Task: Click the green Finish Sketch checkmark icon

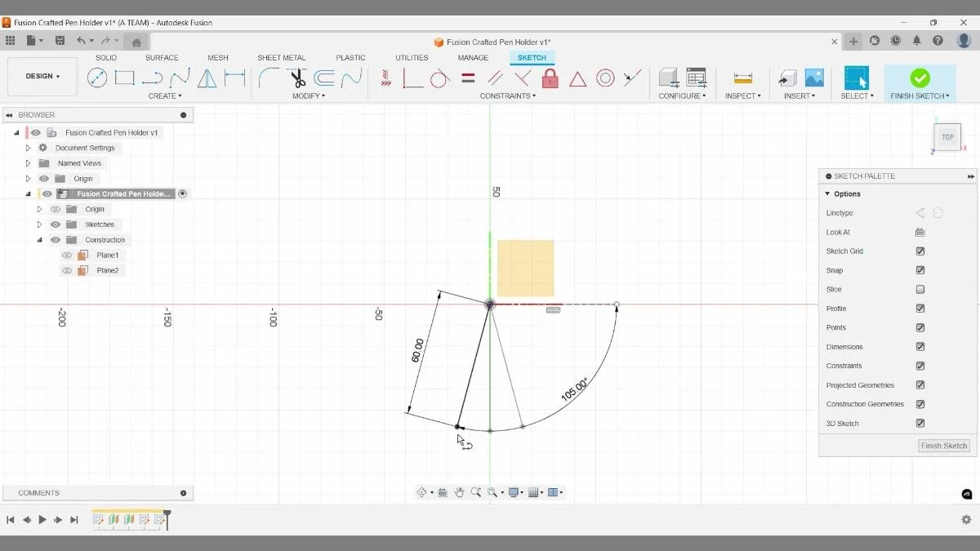Action: click(x=920, y=78)
